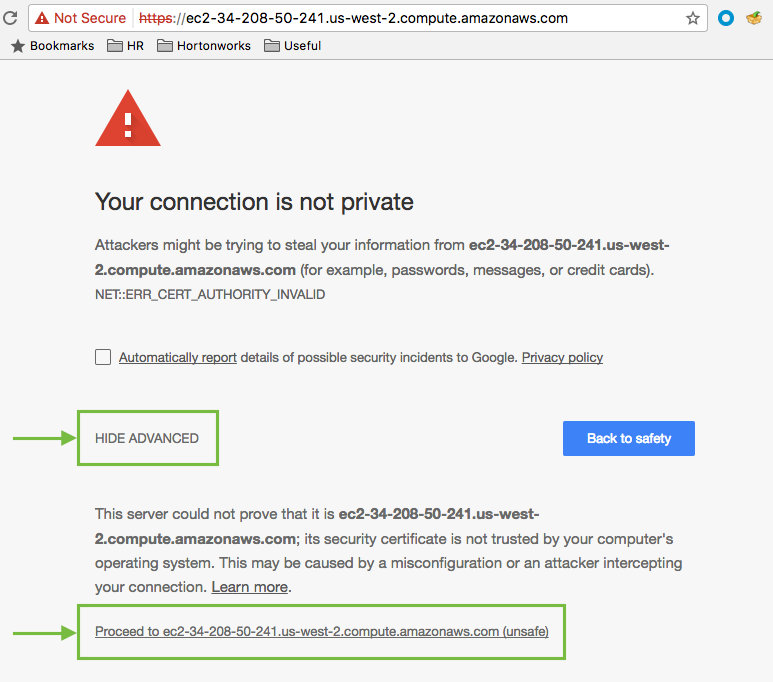The width and height of the screenshot is (773, 682).
Task: Open the HR bookmarks folder
Action: pyautogui.click(x=125, y=46)
